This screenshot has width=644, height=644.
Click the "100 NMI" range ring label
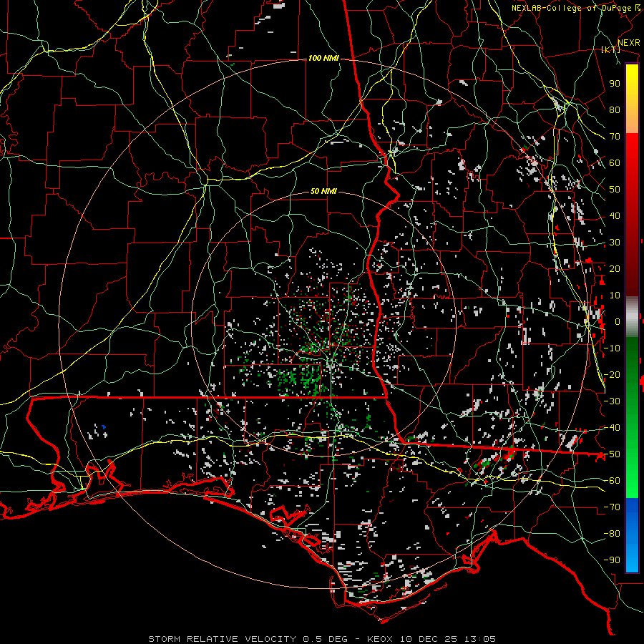click(323, 59)
